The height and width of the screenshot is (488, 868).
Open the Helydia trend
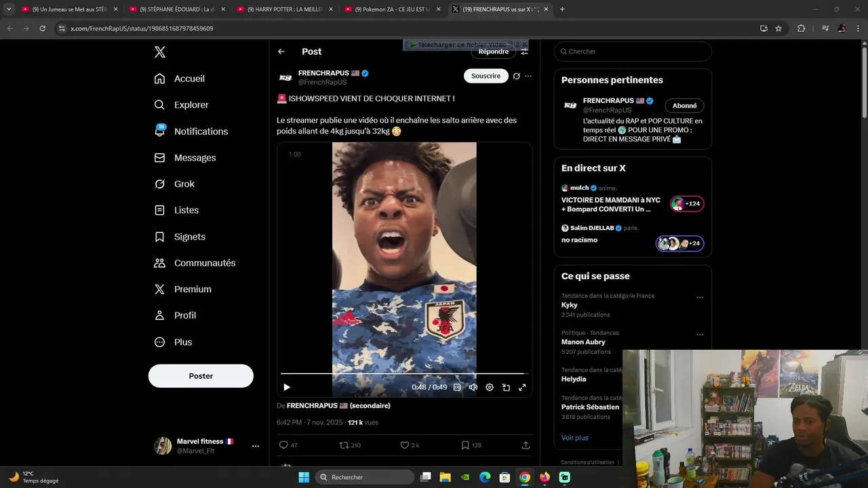point(574,380)
